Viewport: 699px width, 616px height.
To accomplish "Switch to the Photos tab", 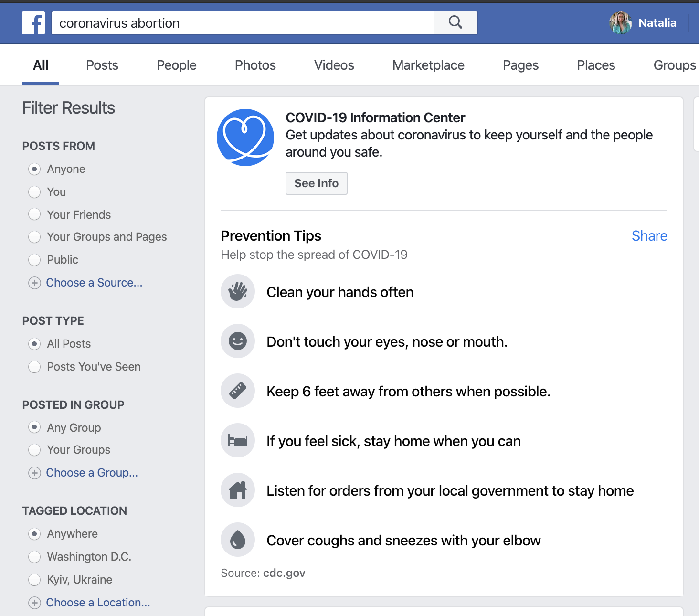I will [x=255, y=65].
